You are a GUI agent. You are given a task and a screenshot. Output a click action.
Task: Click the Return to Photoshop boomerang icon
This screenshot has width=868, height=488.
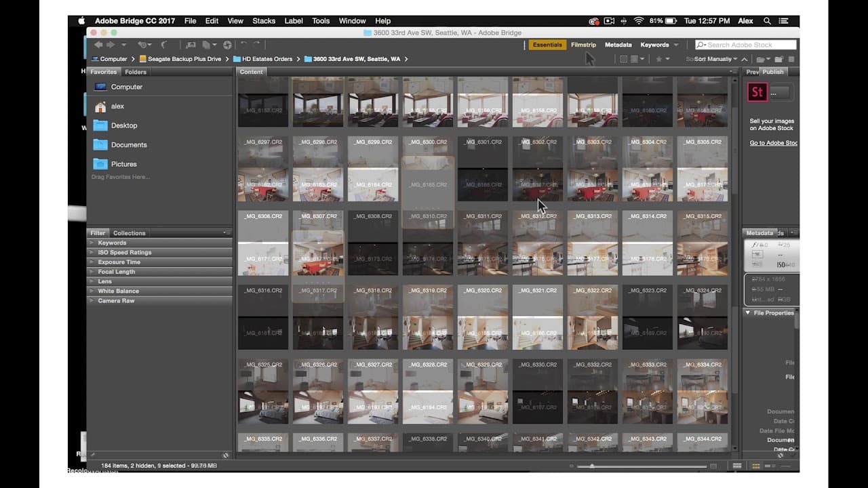point(164,44)
